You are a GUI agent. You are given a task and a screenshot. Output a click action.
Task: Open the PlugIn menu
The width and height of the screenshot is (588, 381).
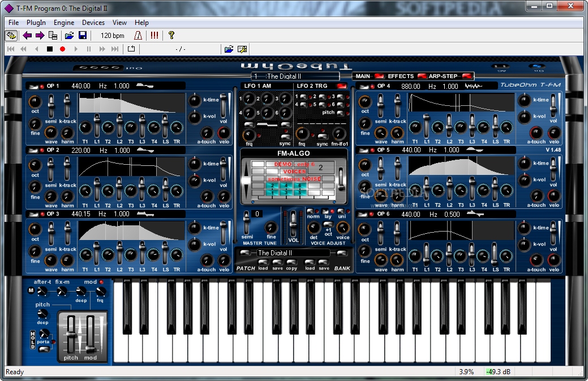point(36,23)
